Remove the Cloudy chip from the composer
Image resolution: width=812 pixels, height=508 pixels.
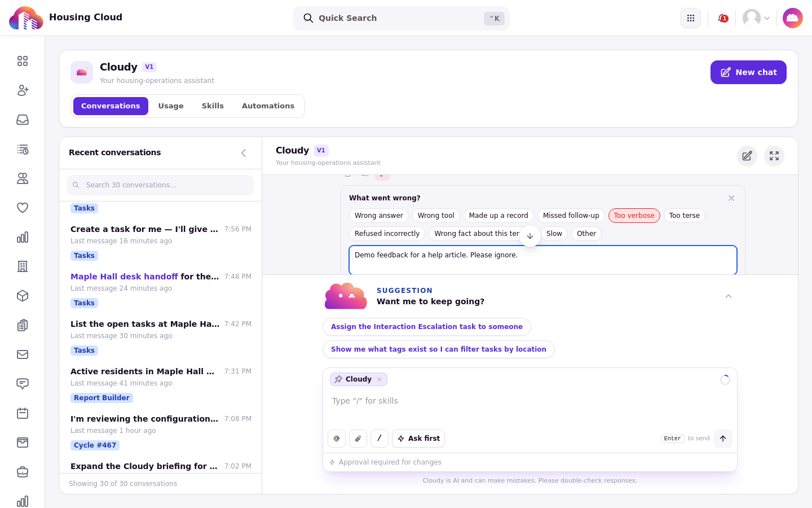(379, 379)
